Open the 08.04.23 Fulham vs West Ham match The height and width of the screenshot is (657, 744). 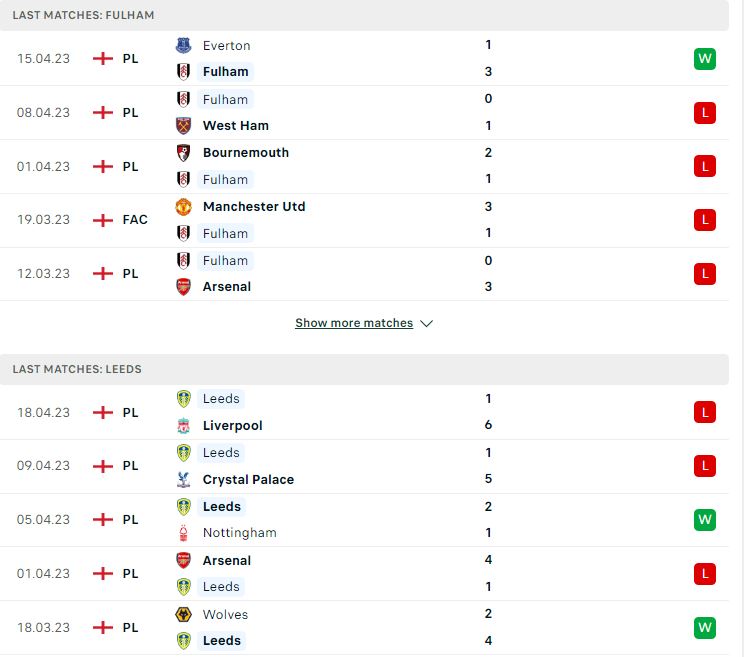coord(364,113)
